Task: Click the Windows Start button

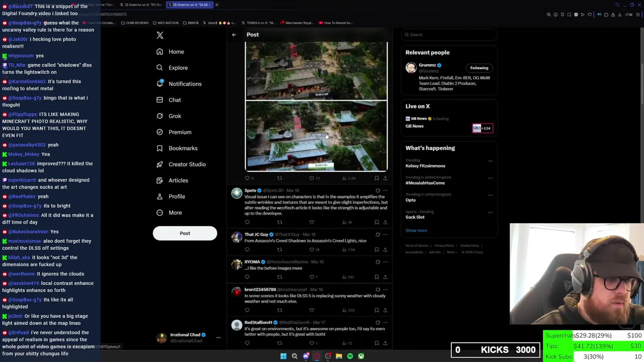Action: pyautogui.click(x=283, y=356)
